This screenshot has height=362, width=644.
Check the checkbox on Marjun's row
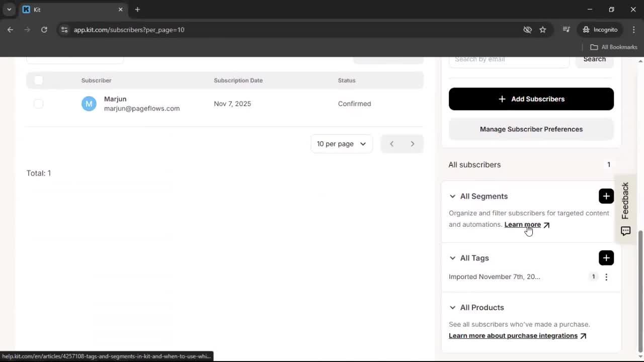click(x=38, y=104)
